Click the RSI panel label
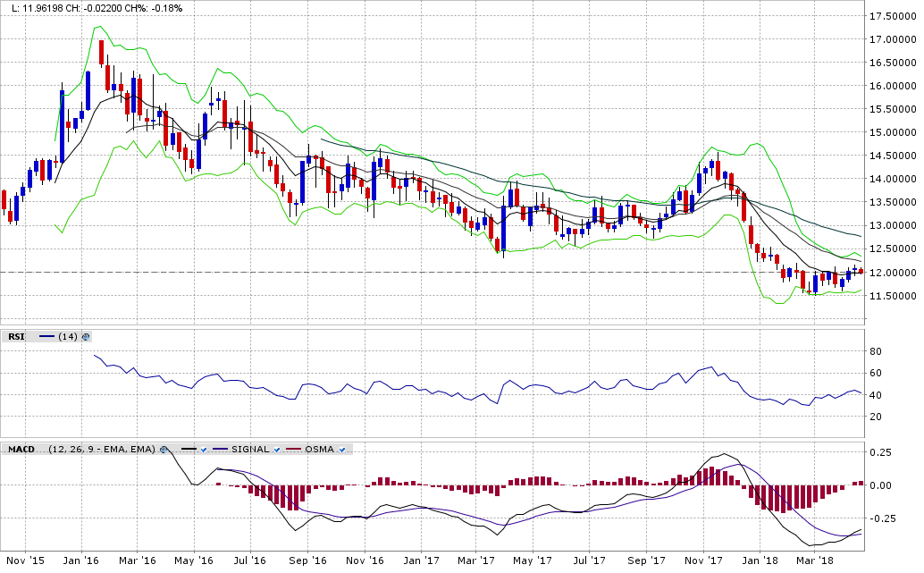Screen dimensions: 924x573 (15, 337)
